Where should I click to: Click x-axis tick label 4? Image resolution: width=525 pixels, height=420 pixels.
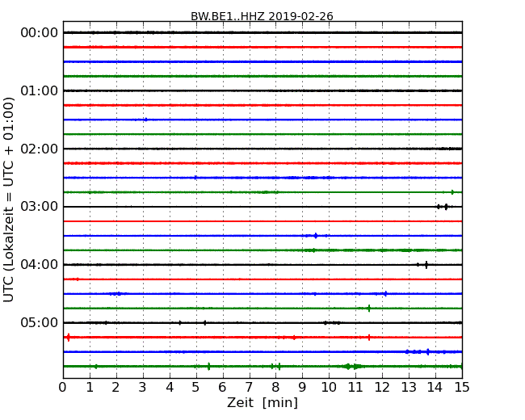(170, 388)
